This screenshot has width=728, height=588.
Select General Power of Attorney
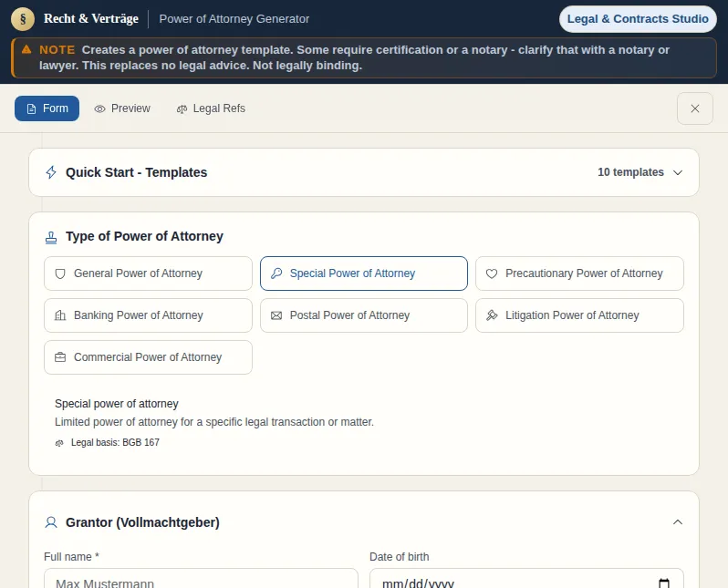tap(148, 273)
